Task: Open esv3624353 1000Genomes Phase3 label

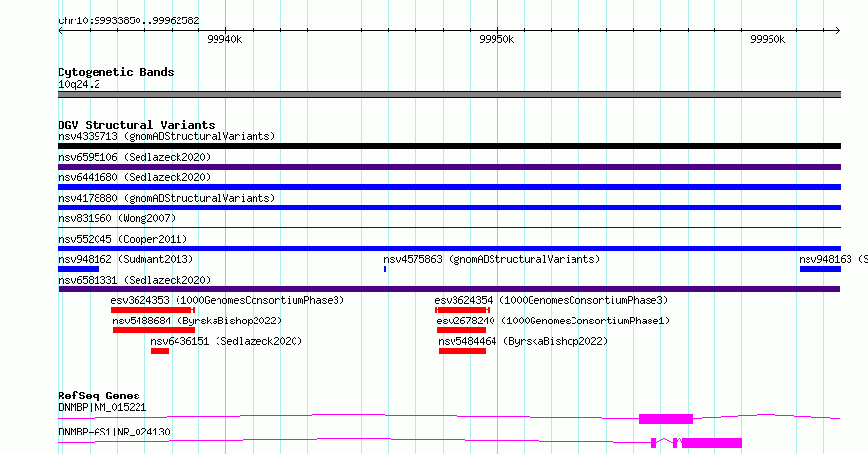Action: point(227,300)
